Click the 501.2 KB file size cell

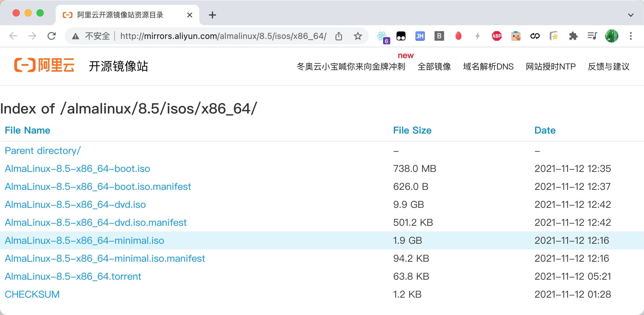point(413,222)
